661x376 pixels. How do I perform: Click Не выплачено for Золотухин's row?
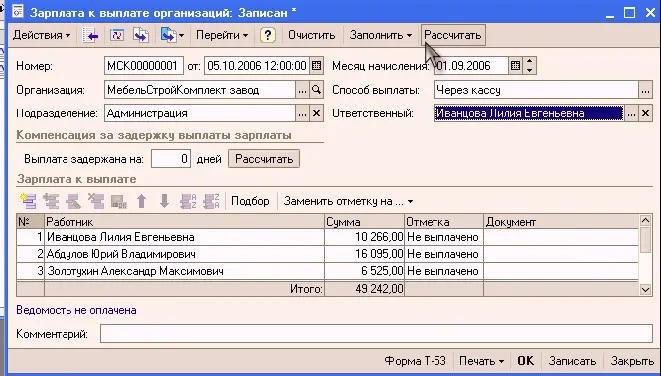[443, 271]
